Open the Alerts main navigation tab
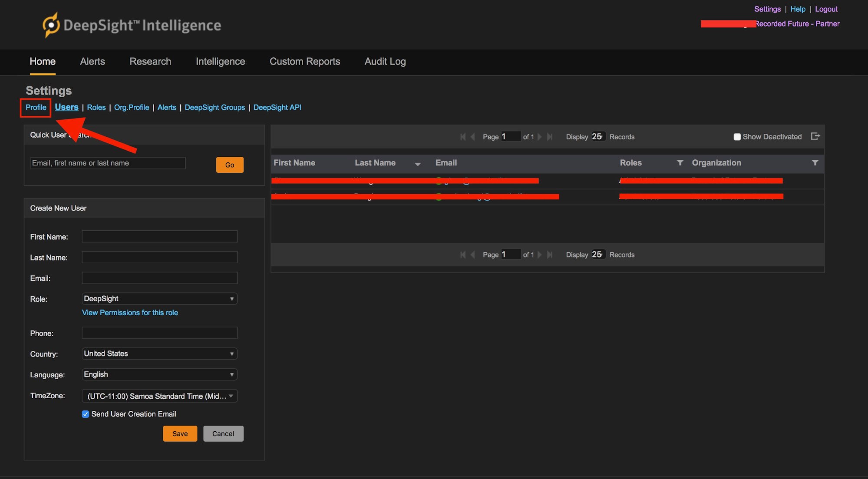This screenshot has width=868, height=479. tap(92, 62)
